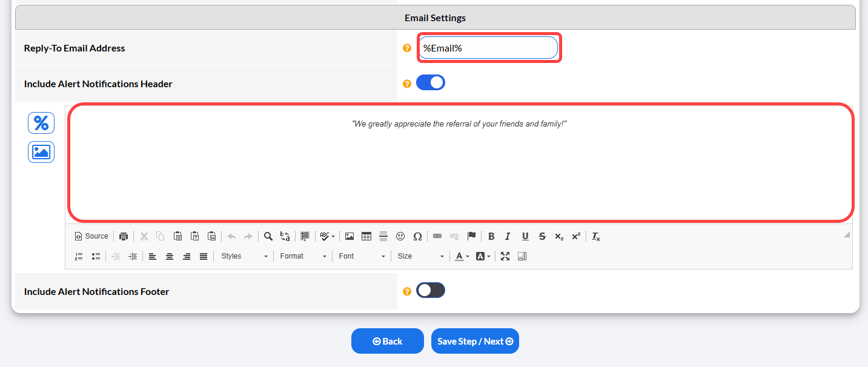The image size is (868, 367).
Task: Insert a special character (Omega icon)
Action: (417, 236)
